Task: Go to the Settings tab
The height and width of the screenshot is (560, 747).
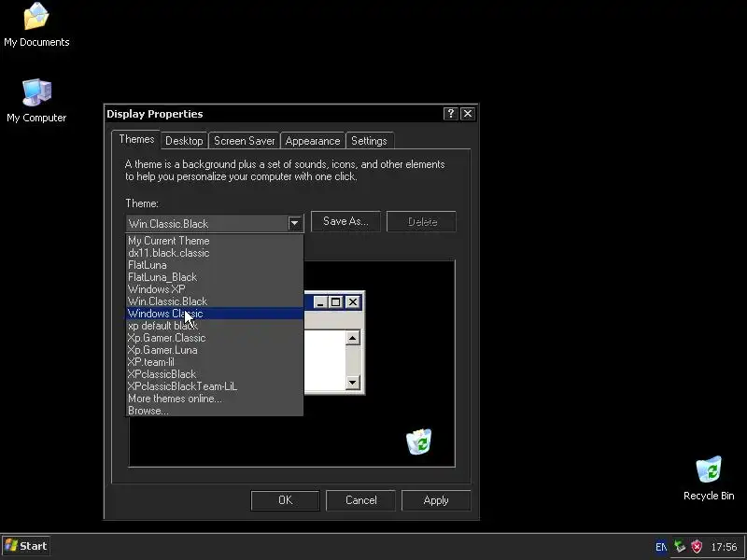Action: 369,141
